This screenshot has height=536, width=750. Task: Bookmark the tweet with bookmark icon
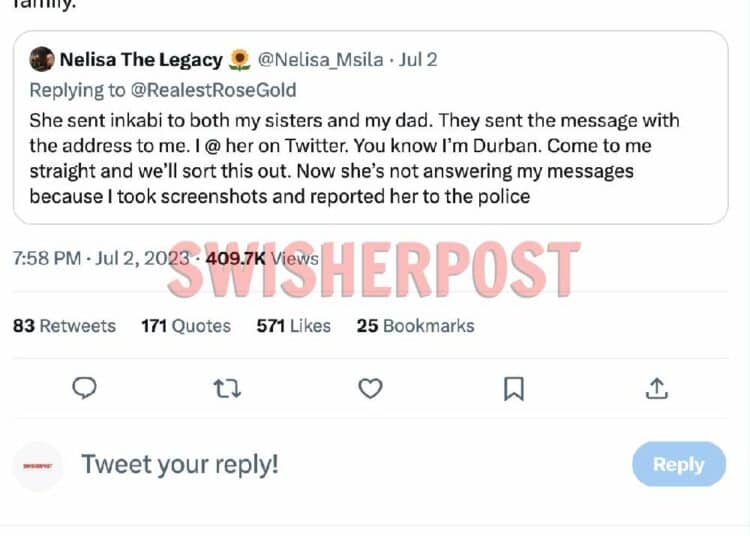click(514, 389)
